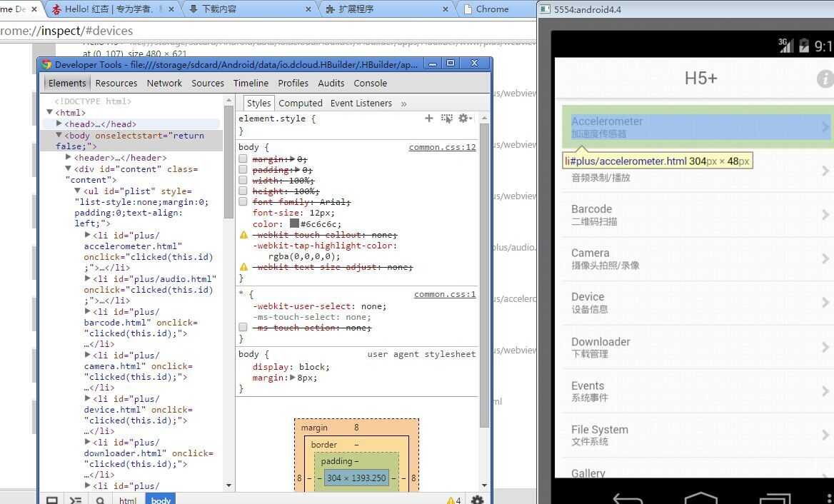Click the Styles pane vertical scrollbar

point(484,276)
